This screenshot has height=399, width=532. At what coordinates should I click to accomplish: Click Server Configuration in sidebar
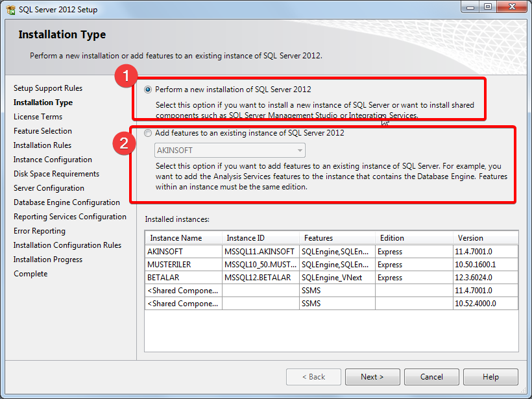[x=49, y=188]
